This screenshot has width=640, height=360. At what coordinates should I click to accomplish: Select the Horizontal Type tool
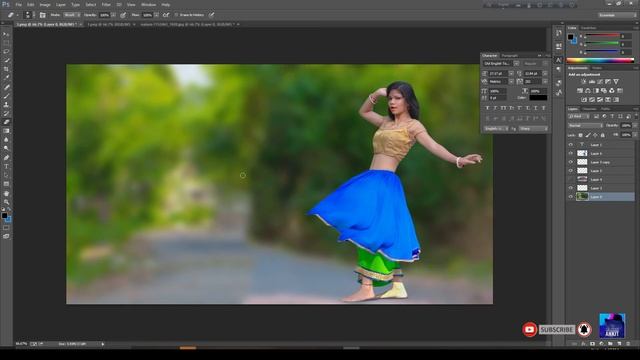[6, 167]
